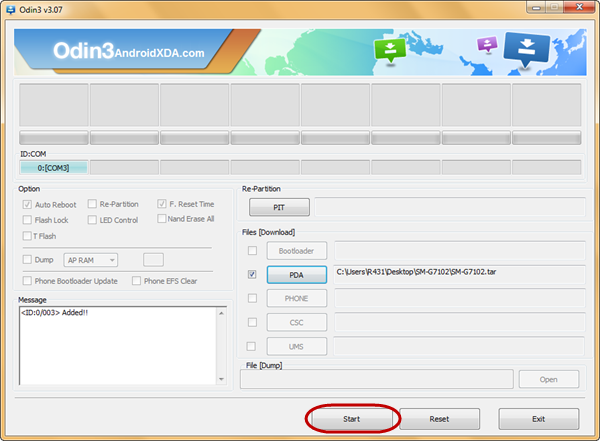
Task: Click the Odin3 app icon in title bar
Action: (x=10, y=9)
